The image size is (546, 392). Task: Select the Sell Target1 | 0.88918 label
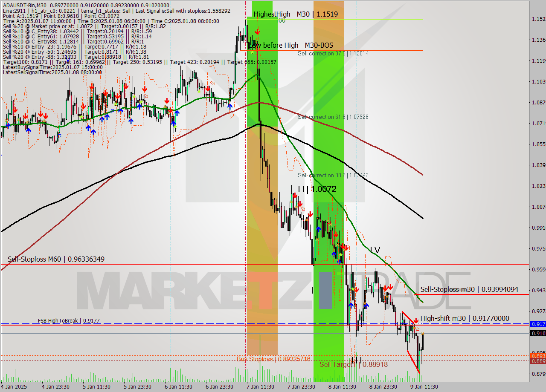click(x=354, y=364)
